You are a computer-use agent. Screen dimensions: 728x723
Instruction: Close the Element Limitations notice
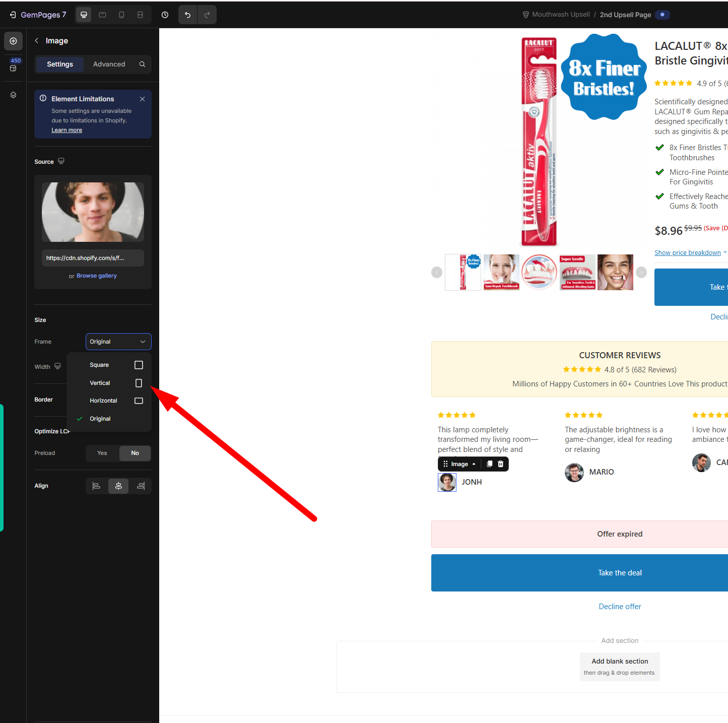[x=142, y=99]
